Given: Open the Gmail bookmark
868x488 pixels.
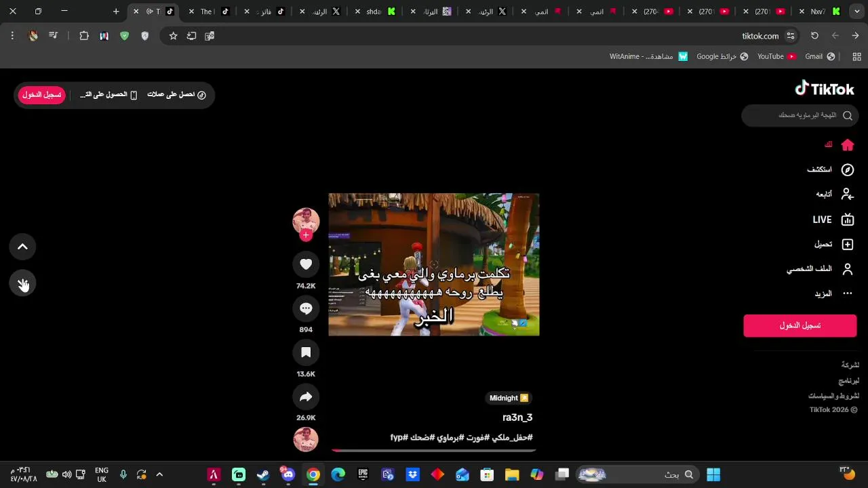Looking at the screenshot, I should point(820,56).
